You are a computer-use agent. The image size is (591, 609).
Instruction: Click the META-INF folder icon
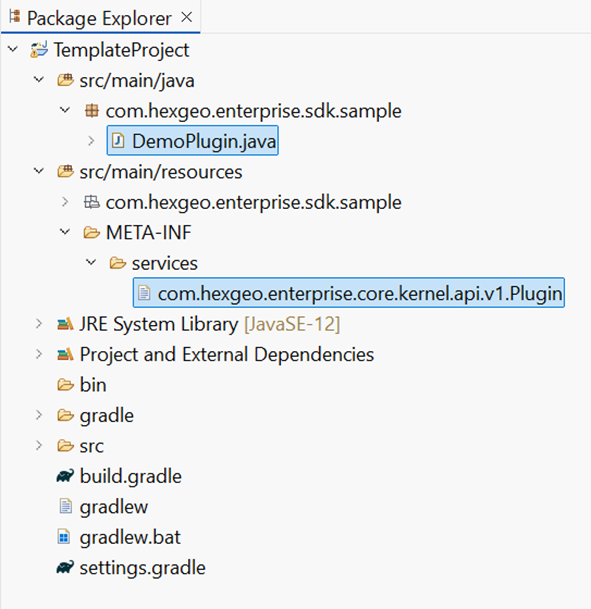click(x=92, y=233)
